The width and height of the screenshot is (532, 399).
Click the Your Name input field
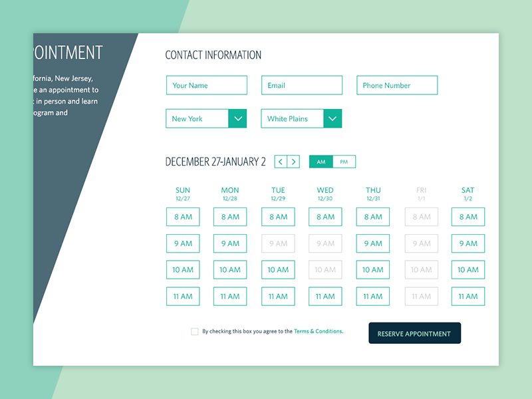pos(206,85)
